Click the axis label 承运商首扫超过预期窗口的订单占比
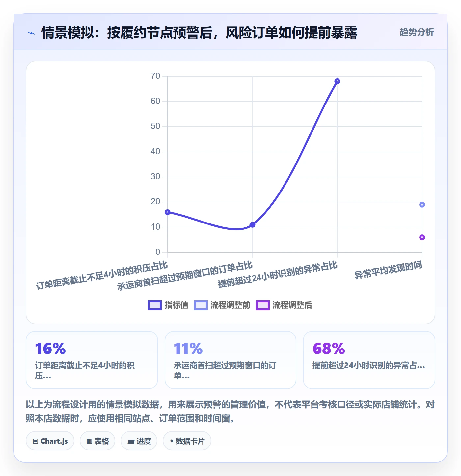Viewport: 461px width, 476px height. pyautogui.click(x=185, y=276)
